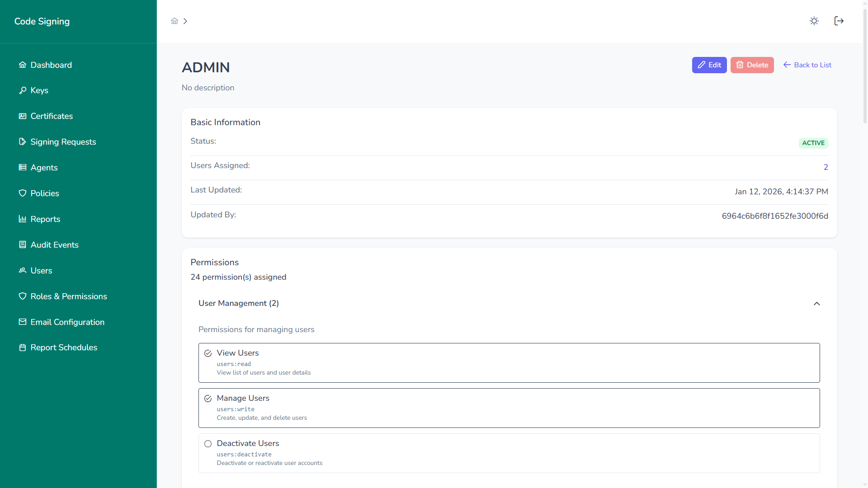Toggle the Manage Users permission checkmark

[208, 399]
